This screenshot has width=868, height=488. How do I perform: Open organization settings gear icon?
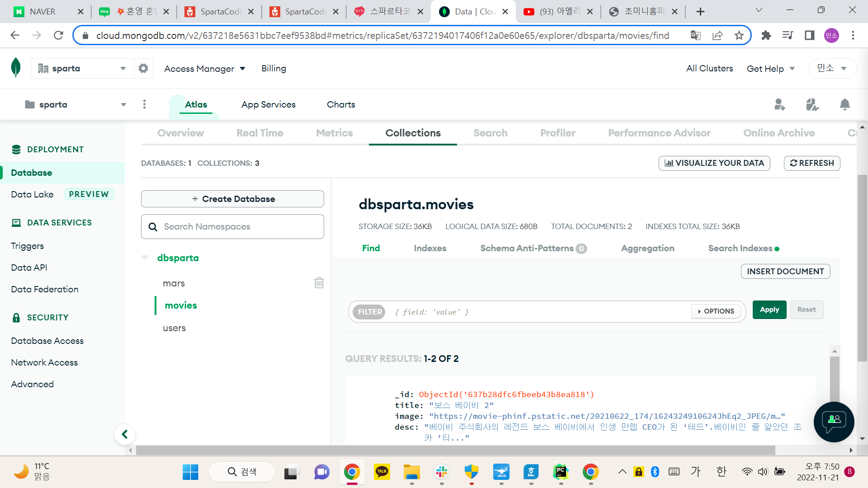(143, 68)
